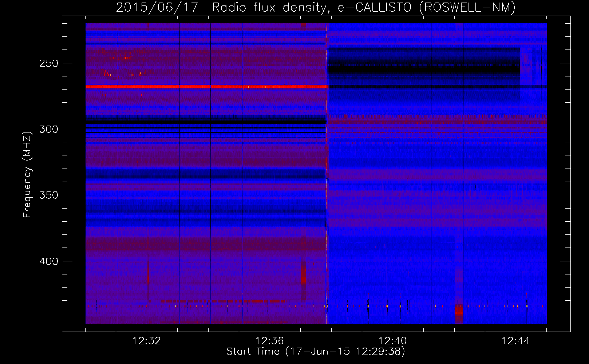
Task: Click the 12:36 time tick label
Action: pyautogui.click(x=270, y=341)
